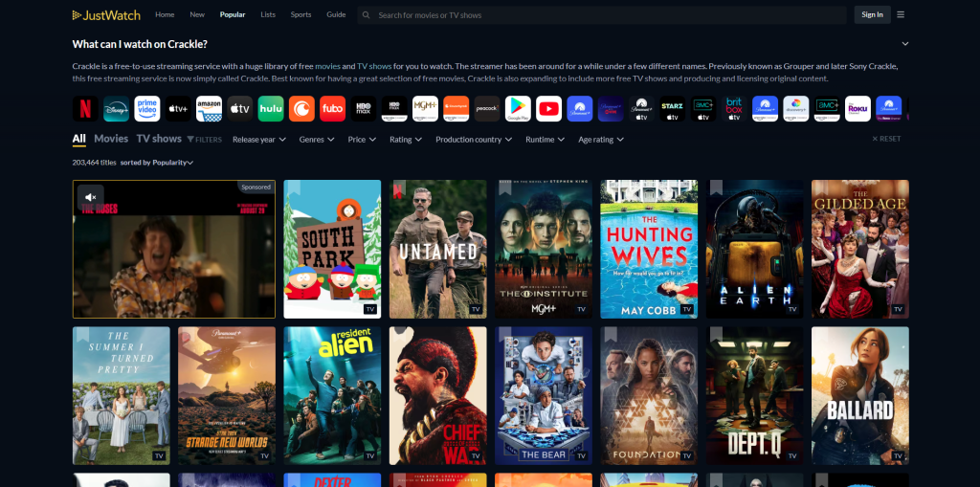Switch to the Movies tab

click(111, 139)
